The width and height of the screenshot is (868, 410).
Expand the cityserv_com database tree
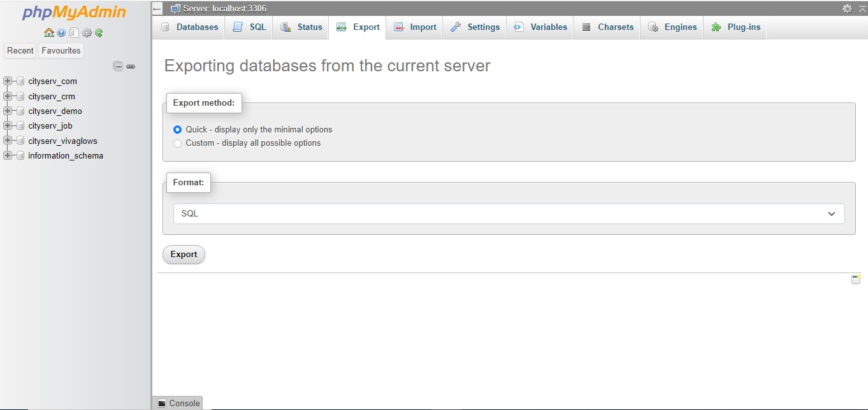(x=8, y=81)
